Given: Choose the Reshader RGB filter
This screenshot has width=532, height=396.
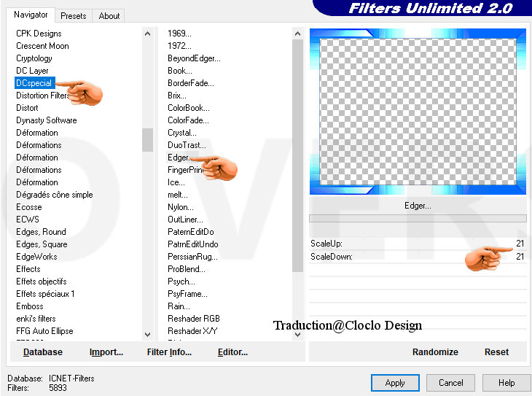Looking at the screenshot, I should point(194,319).
